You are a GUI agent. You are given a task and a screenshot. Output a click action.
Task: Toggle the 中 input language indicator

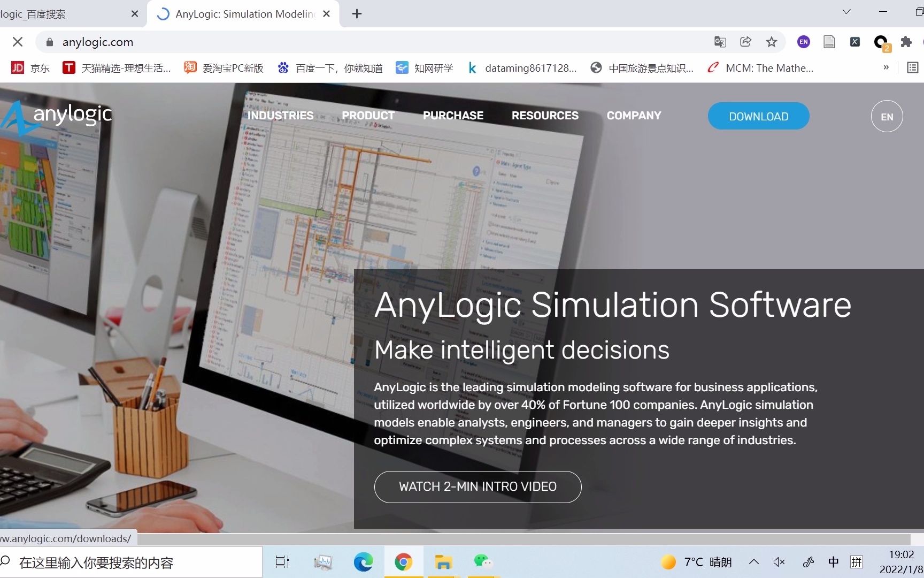coord(833,562)
